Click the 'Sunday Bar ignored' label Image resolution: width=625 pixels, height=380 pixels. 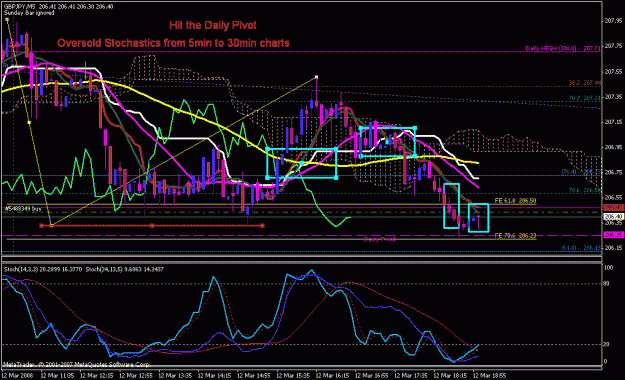pyautogui.click(x=29, y=13)
